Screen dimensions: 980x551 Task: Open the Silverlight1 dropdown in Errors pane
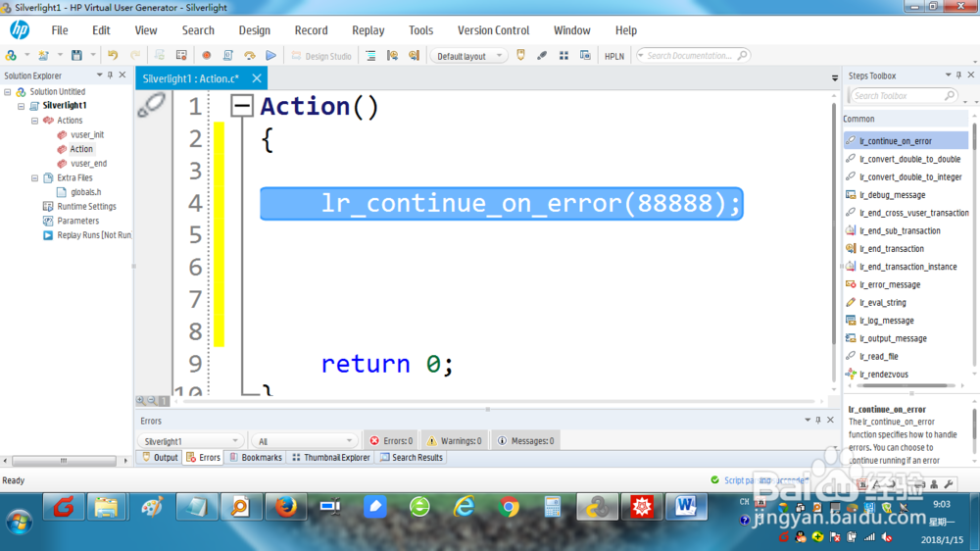[x=189, y=441]
